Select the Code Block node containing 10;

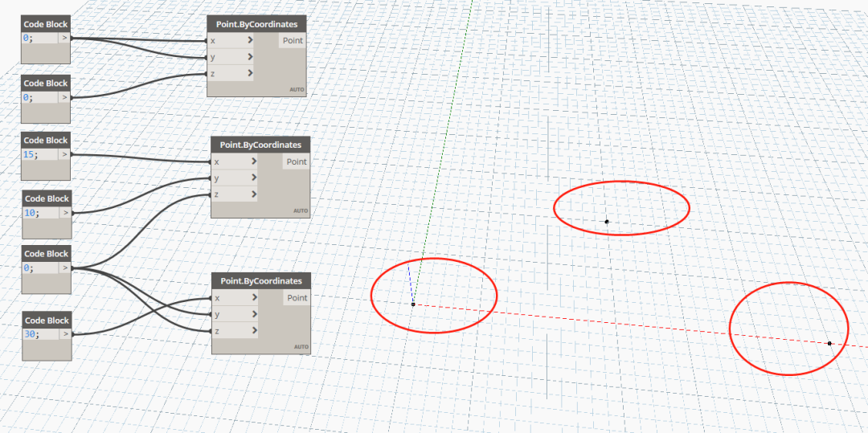pyautogui.click(x=47, y=214)
